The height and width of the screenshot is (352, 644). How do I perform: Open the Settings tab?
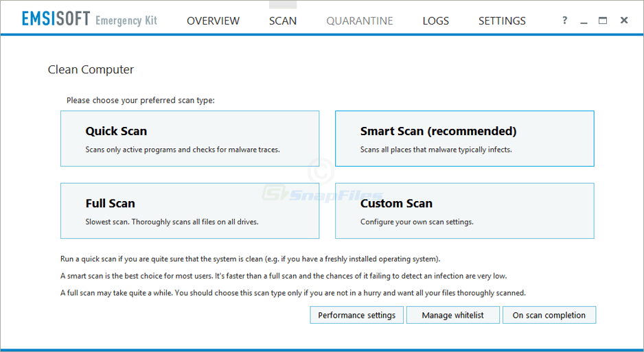click(502, 21)
